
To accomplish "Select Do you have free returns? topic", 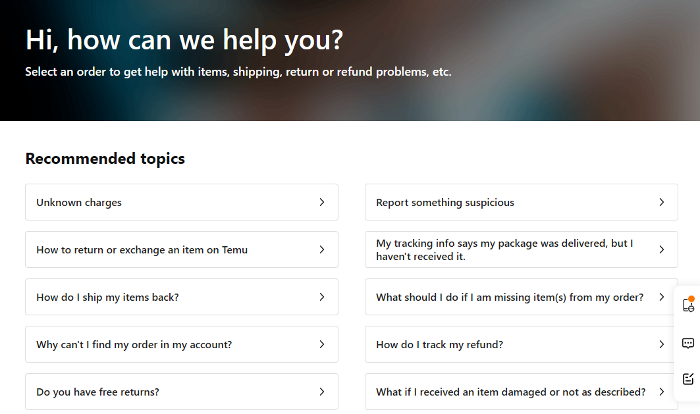I will 97,391.
